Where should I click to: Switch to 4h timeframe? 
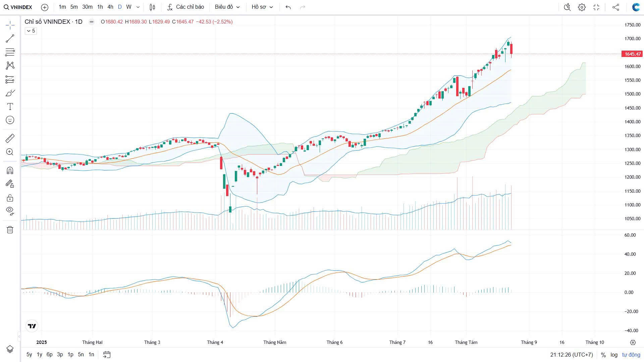tap(110, 7)
